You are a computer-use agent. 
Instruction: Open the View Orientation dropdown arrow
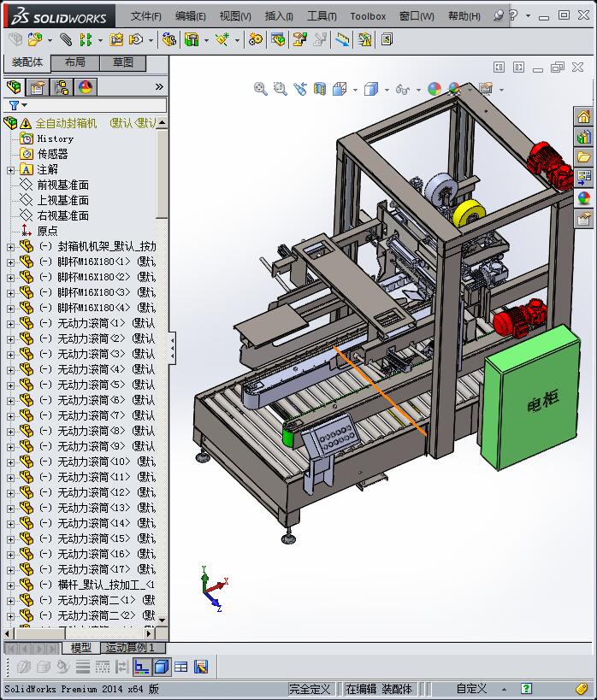[355, 90]
